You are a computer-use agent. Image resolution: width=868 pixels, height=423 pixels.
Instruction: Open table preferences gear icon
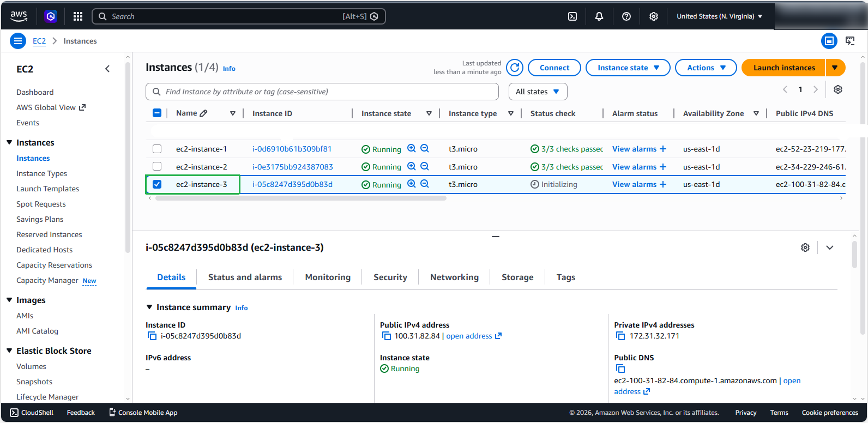tap(838, 89)
